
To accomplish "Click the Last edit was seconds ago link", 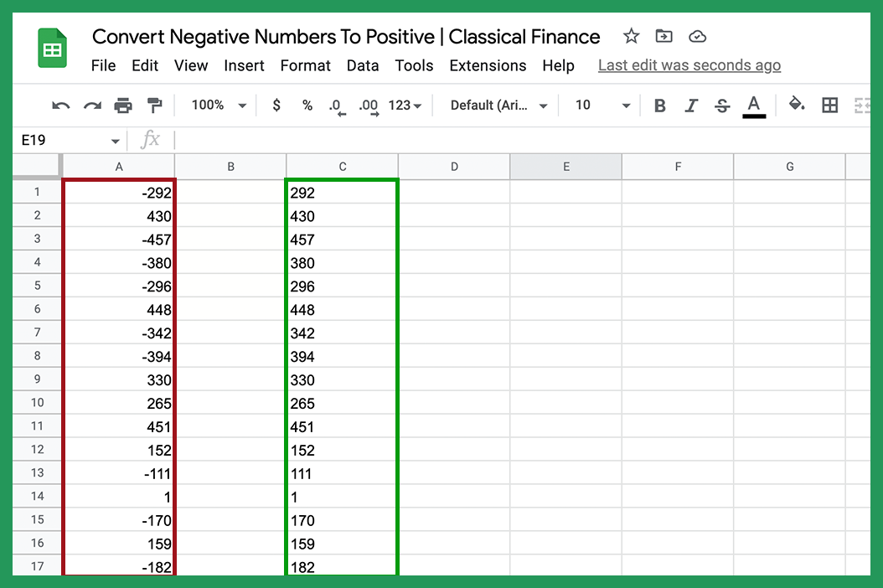I will click(x=689, y=64).
